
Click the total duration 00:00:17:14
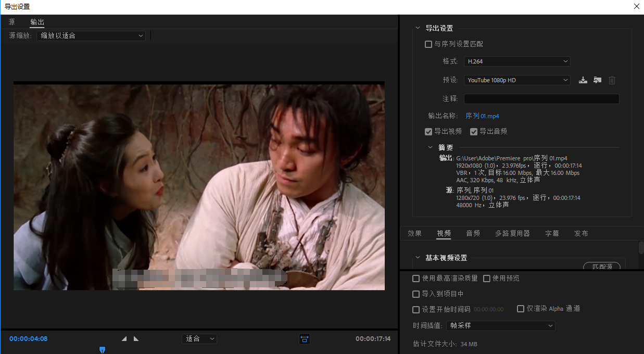click(373, 339)
